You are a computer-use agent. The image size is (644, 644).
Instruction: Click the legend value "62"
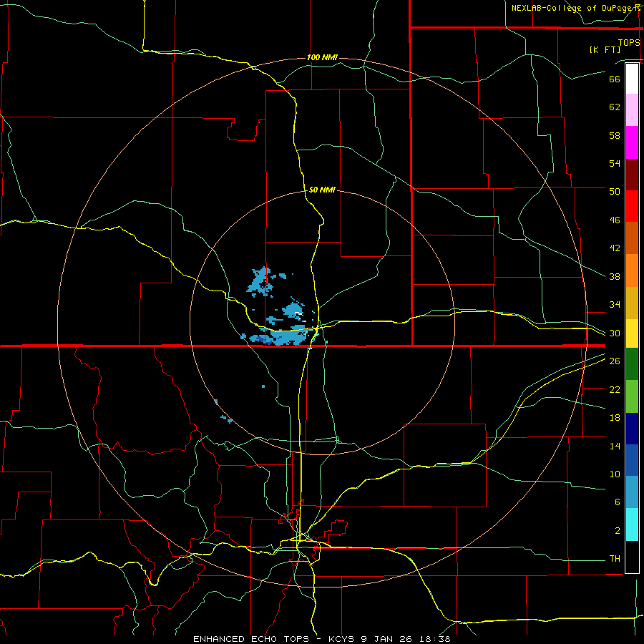pos(615,107)
